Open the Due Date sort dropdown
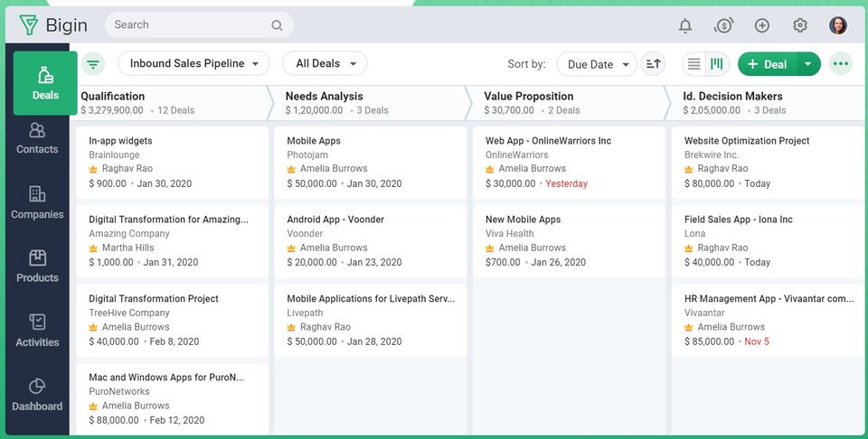The height and width of the screenshot is (439, 868). point(596,64)
